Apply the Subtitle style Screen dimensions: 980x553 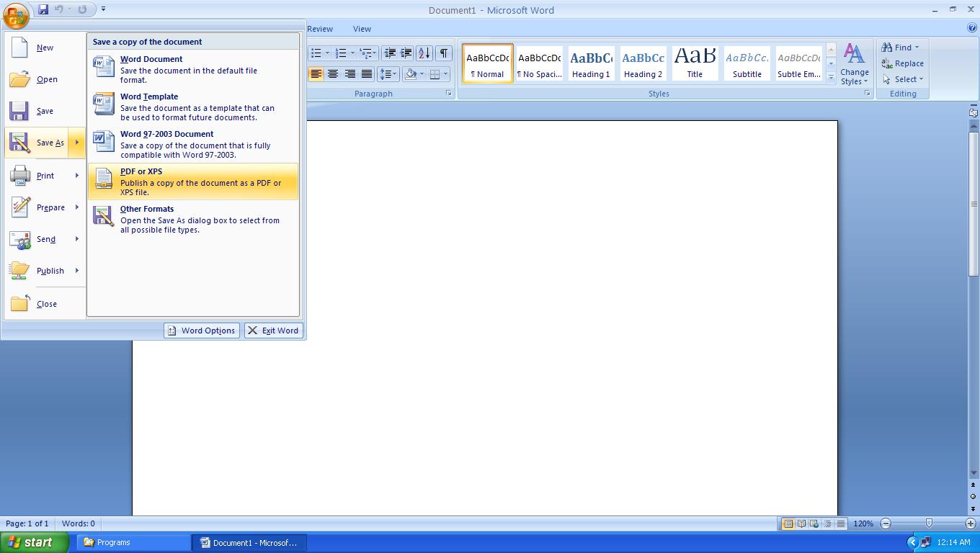[747, 63]
